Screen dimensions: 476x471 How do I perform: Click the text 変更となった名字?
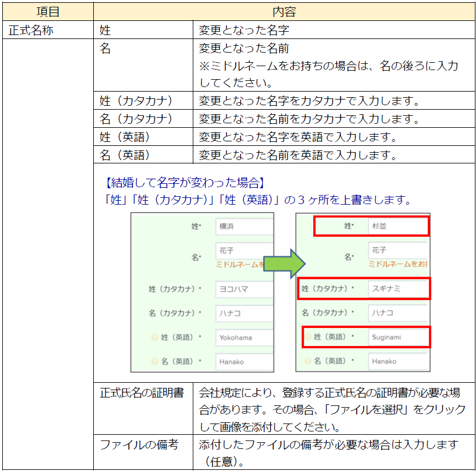tap(244, 30)
